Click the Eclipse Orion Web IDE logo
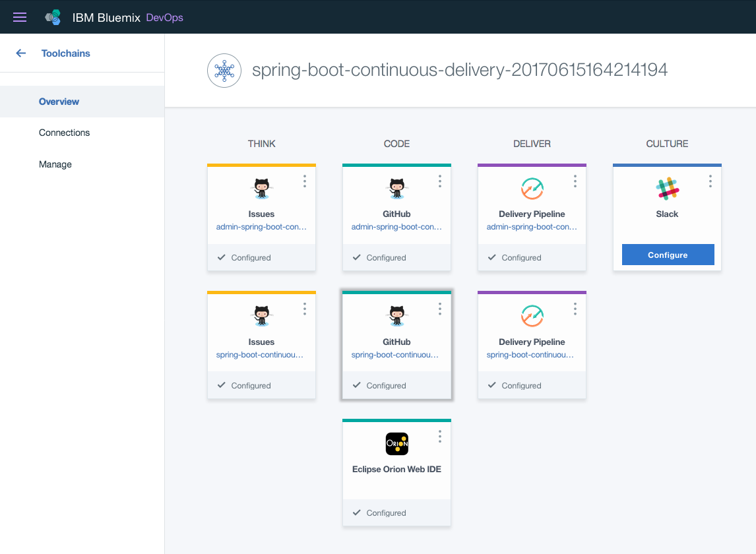The height and width of the screenshot is (554, 756). click(x=397, y=444)
